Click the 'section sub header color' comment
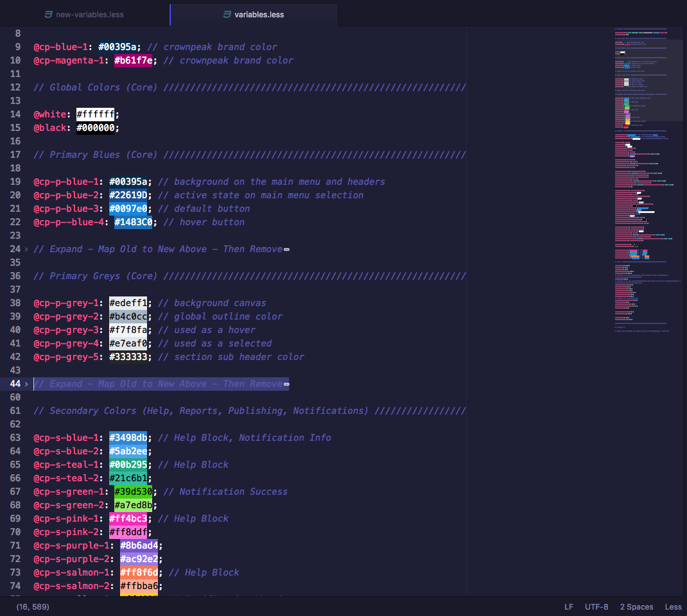The image size is (687, 616). (x=231, y=357)
